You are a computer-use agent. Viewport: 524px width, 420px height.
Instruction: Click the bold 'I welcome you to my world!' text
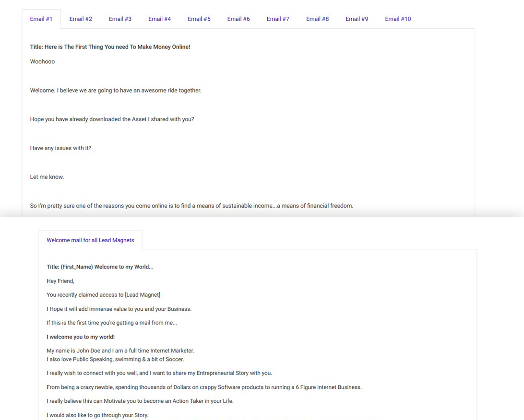(81, 337)
